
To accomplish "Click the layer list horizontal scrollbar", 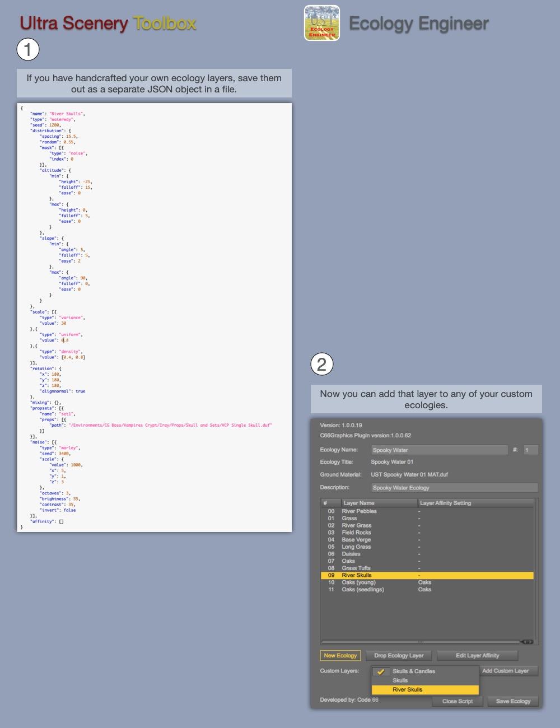I will [x=420, y=642].
